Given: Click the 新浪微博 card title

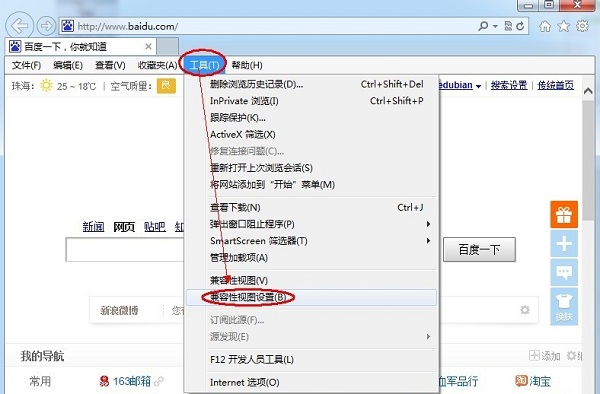Looking at the screenshot, I should (x=119, y=310).
